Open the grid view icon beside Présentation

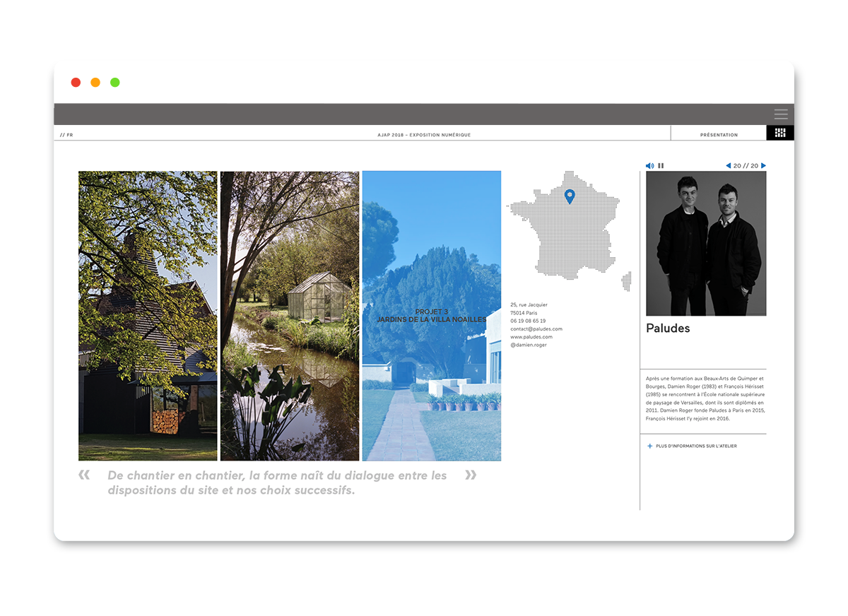point(780,133)
